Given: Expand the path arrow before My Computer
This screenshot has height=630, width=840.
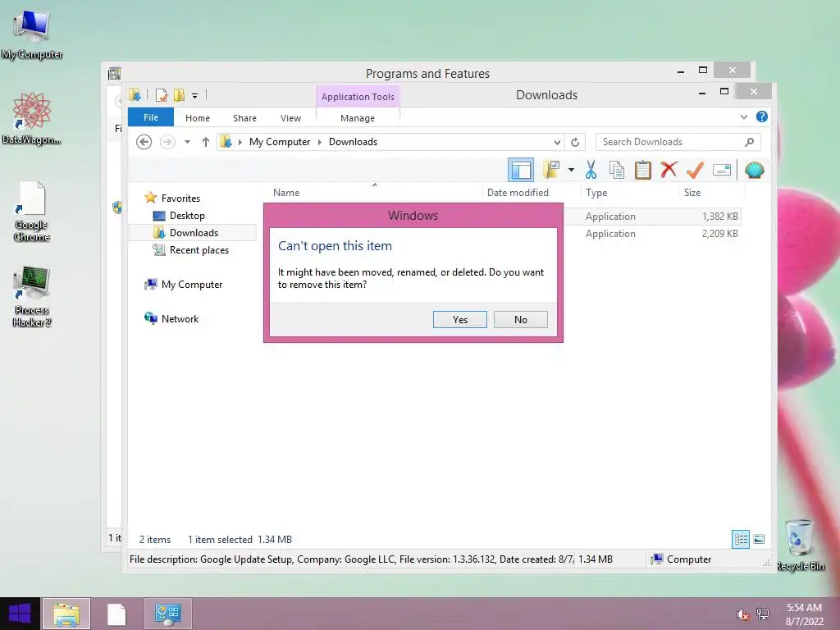Looking at the screenshot, I should [240, 142].
